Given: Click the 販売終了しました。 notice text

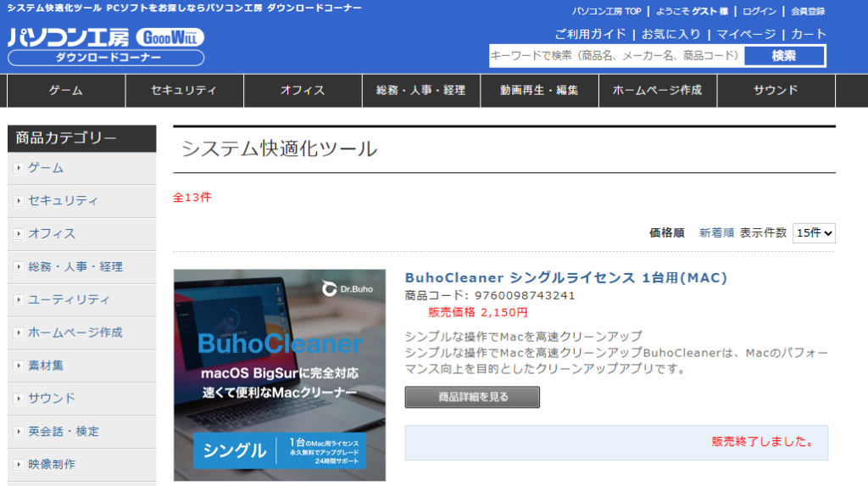Looking at the screenshot, I should [x=764, y=442].
